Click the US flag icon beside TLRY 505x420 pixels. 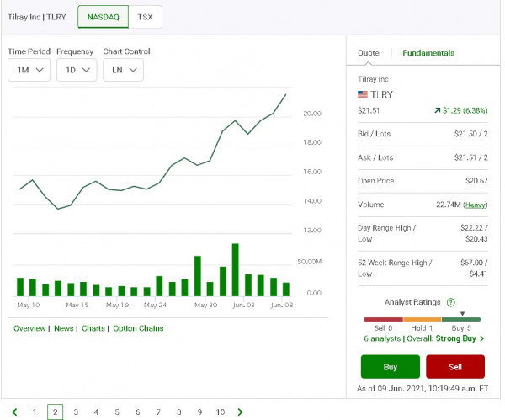[x=363, y=94]
